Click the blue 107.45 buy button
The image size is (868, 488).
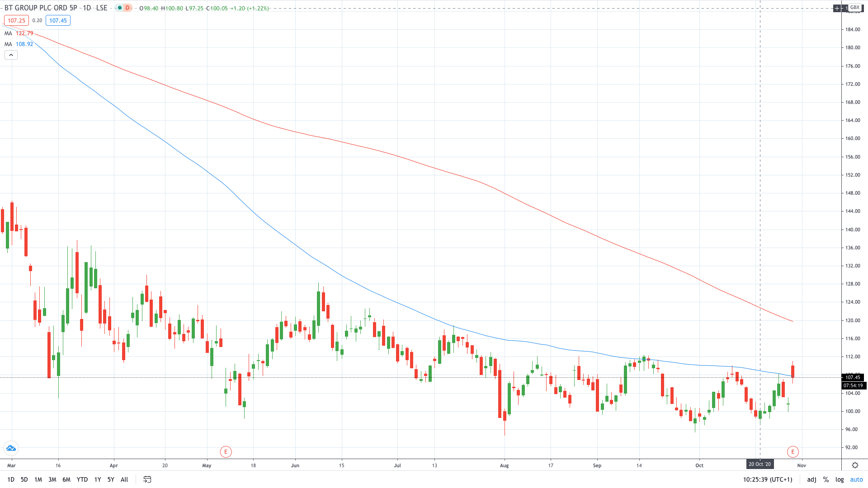(x=58, y=20)
